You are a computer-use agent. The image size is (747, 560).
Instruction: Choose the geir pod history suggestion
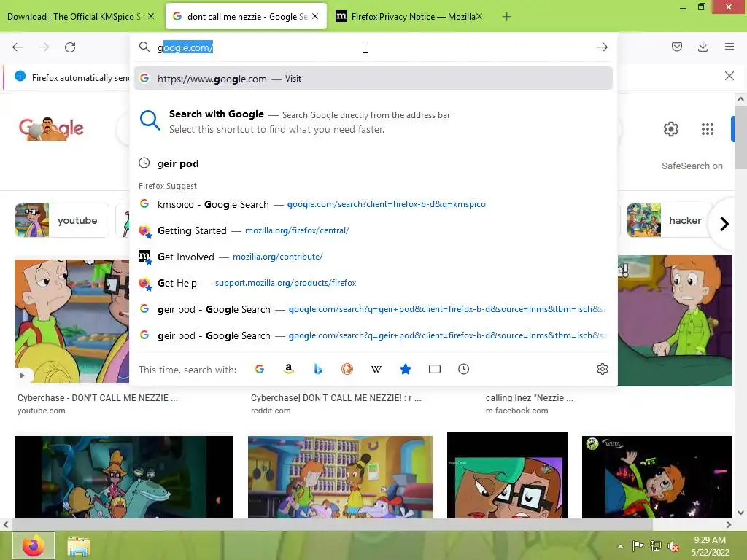click(x=373, y=163)
